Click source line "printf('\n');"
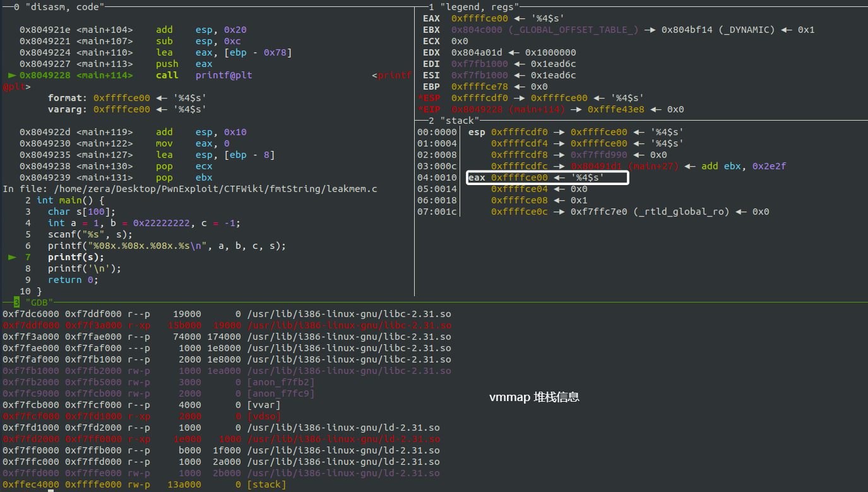Viewport: 868px width, 492px height. 85,268
